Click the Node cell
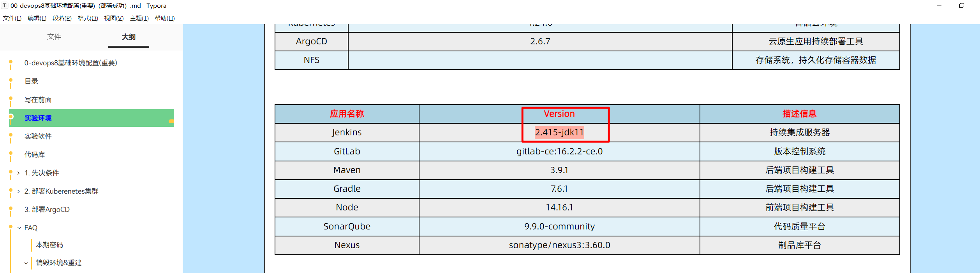Screen dimensions: 980x273 347,207
